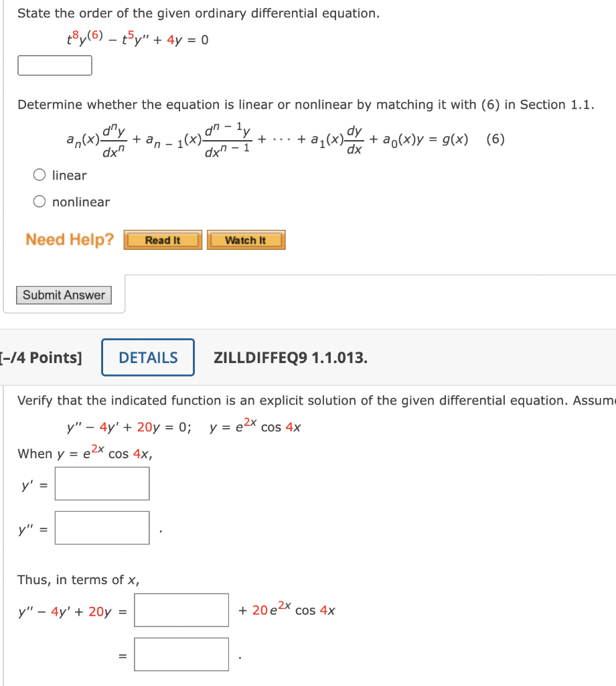
Task: Click the Watch It video button
Action: 246,239
